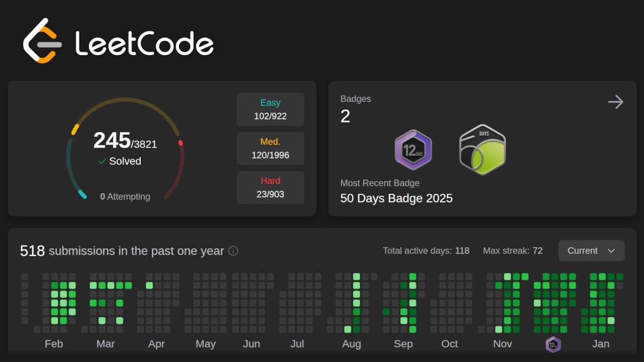
Task: Open the Current year dropdown
Action: point(591,250)
